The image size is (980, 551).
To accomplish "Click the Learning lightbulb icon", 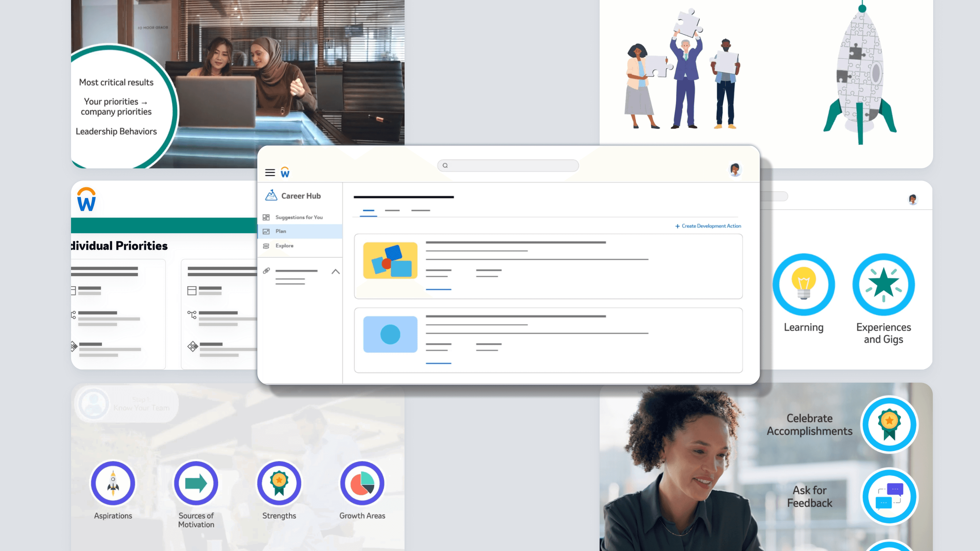I will (804, 284).
